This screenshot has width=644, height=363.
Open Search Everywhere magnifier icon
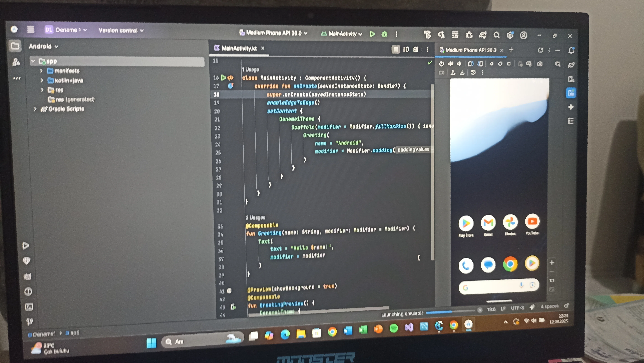pos(497,35)
